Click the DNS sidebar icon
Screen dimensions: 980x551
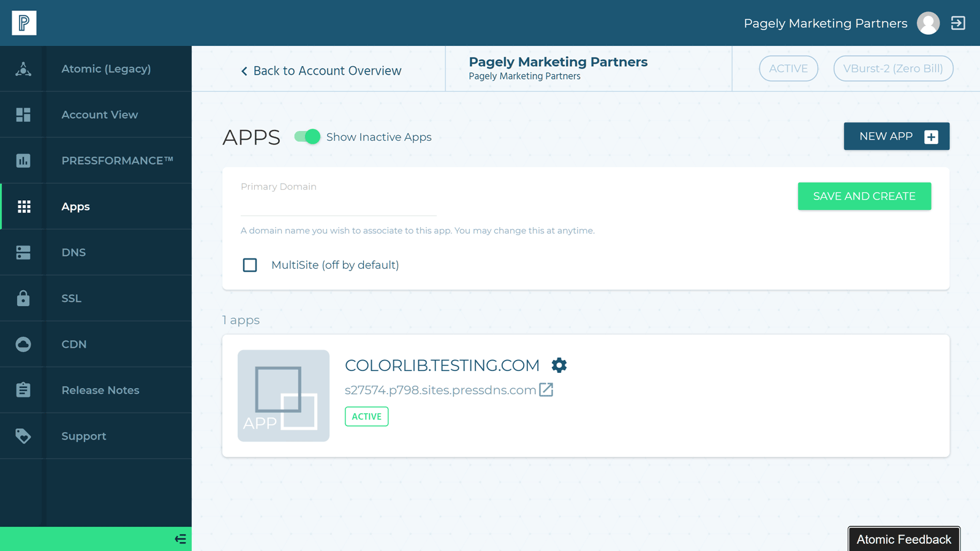coord(23,252)
